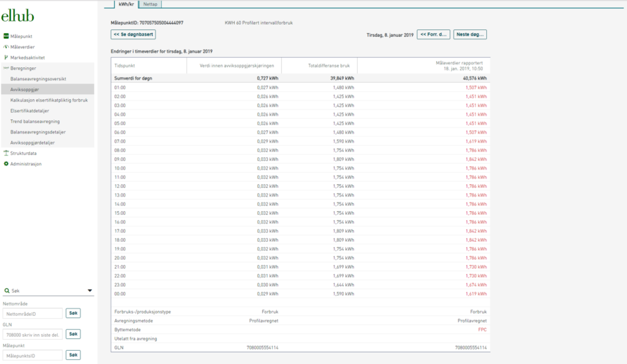Viewport: 627px width, 364px height.
Task: Open Trend balanseavregning in sidebar
Action: click(35, 121)
